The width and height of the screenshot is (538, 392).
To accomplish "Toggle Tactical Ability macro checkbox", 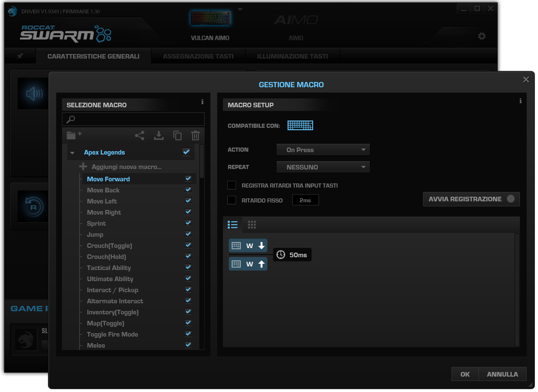I will point(188,267).
